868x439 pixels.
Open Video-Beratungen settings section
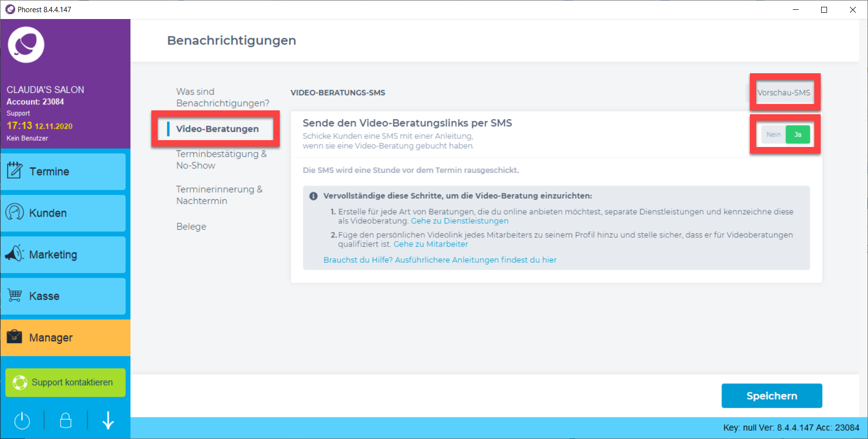(x=217, y=129)
